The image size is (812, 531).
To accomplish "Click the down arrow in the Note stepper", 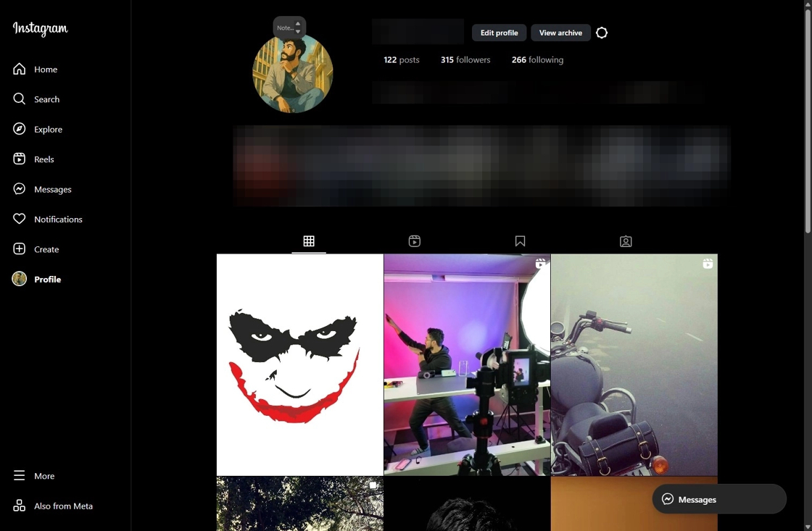I will coord(298,32).
